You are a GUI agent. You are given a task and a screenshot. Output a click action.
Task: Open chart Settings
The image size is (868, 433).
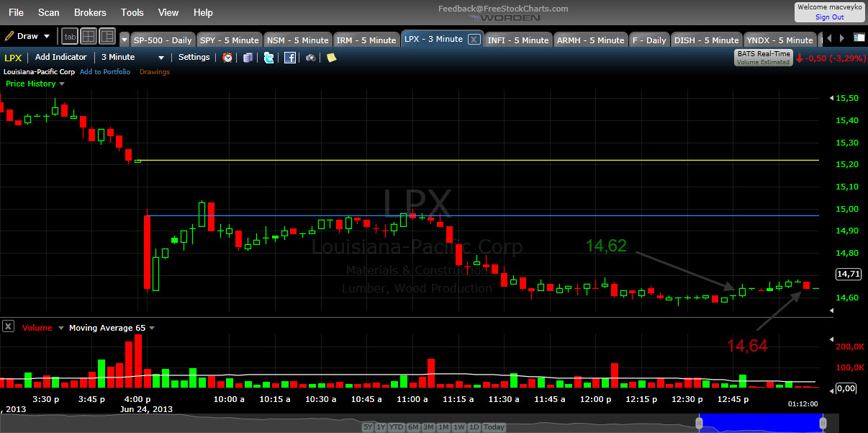coord(194,57)
